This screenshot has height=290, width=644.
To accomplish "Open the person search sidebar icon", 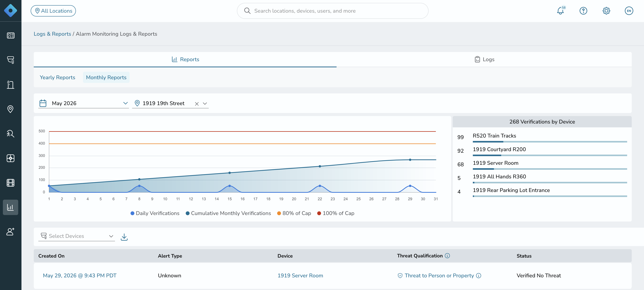I will point(11,134).
